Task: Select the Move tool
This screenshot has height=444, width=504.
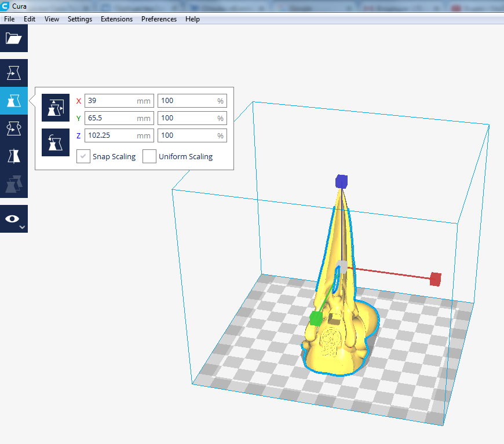Action: click(x=13, y=73)
